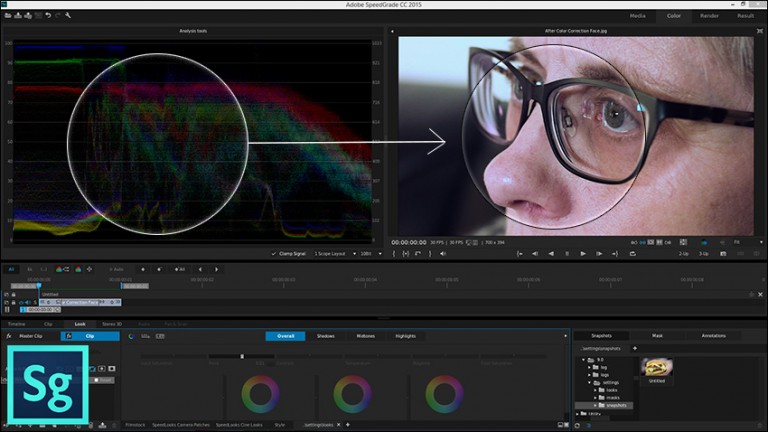This screenshot has width=768, height=432.
Task: Toggle lock on the Untitled track
Action: (x=13, y=294)
